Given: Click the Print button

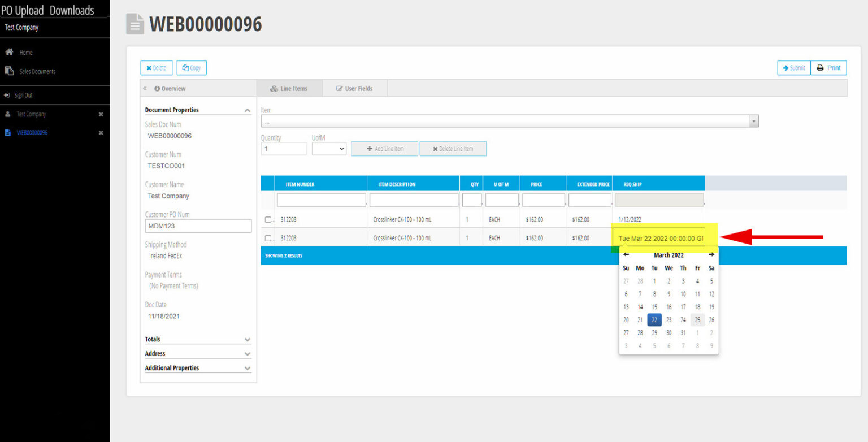Looking at the screenshot, I should coord(829,68).
